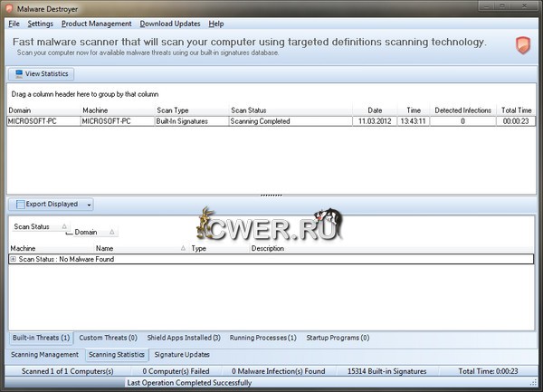Viewport: 543px width, 392px height.
Task: Click the monitor icon on View Statistics
Action: click(19, 73)
